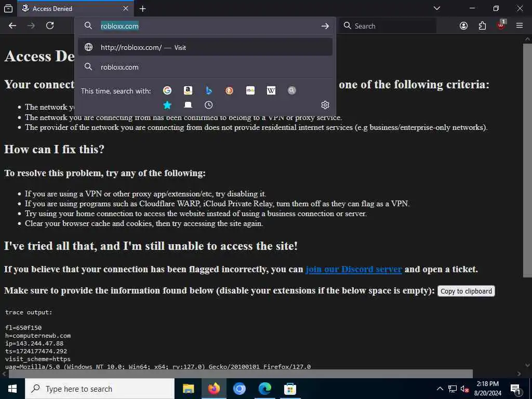The width and height of the screenshot is (532, 399).
Task: Search this time with Bing
Action: click(209, 90)
